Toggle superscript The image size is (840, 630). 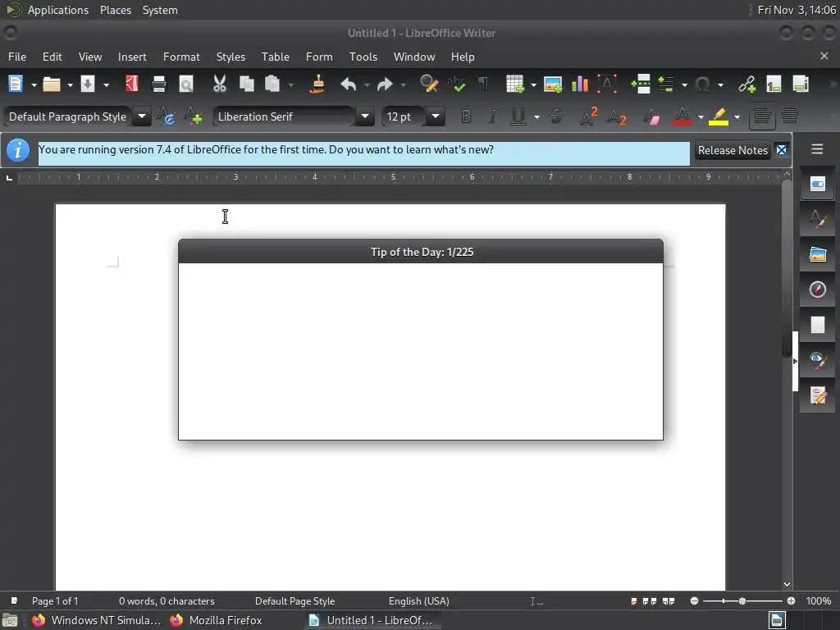588,116
